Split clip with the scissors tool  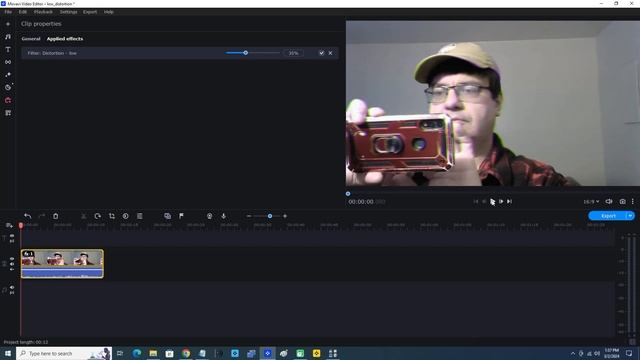coord(84,216)
